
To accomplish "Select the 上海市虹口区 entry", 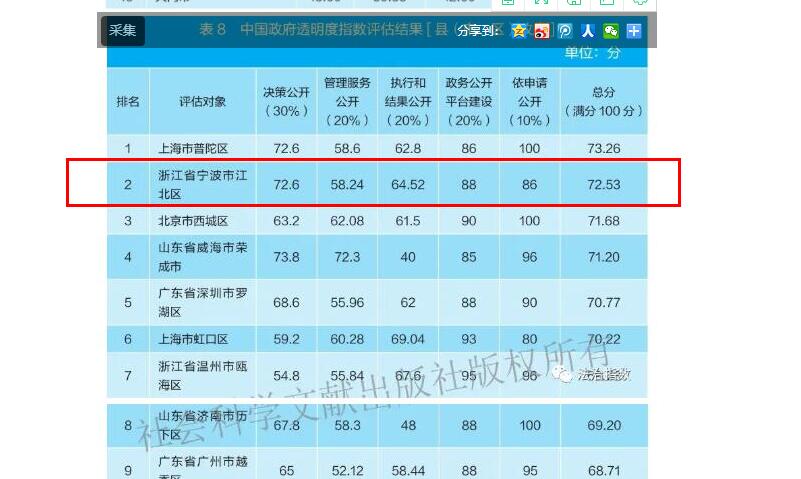I will point(194,340).
